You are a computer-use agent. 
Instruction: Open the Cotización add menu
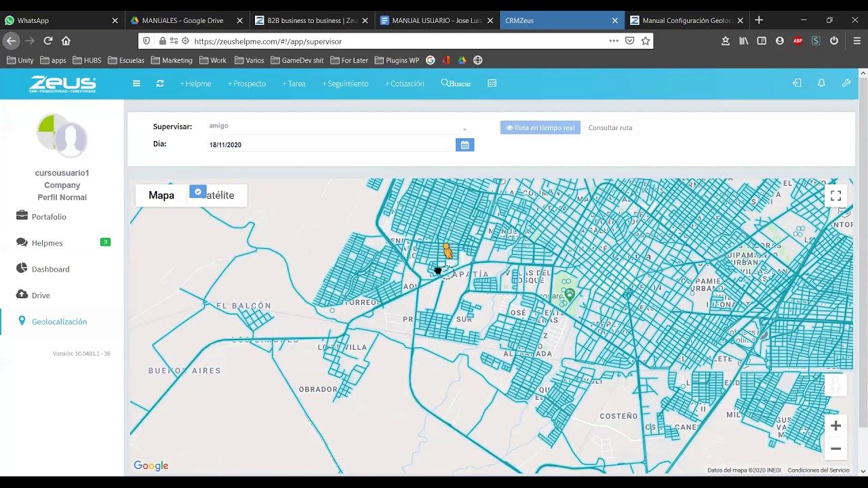click(x=404, y=83)
